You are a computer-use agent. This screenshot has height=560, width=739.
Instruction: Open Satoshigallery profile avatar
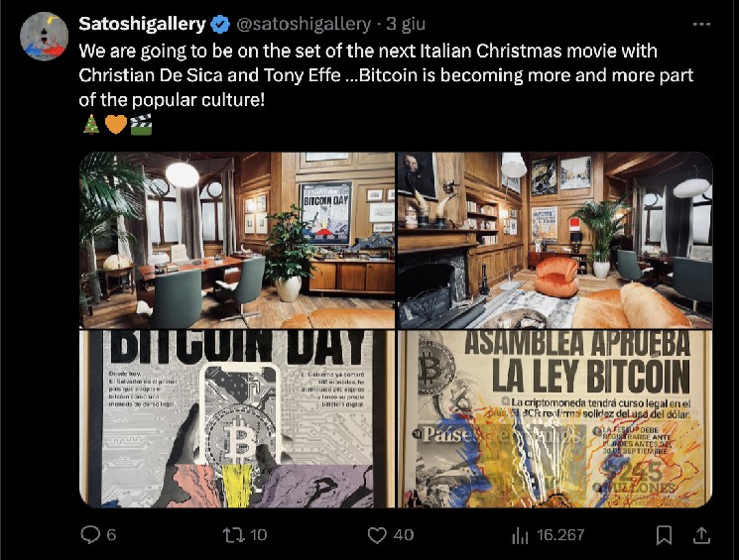click(x=45, y=37)
